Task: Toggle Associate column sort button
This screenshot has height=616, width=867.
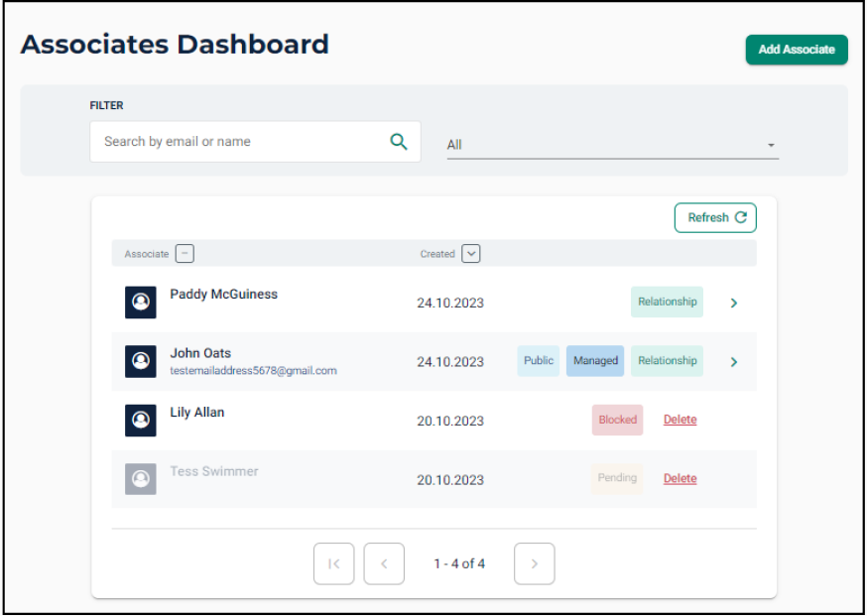Action: tap(185, 254)
